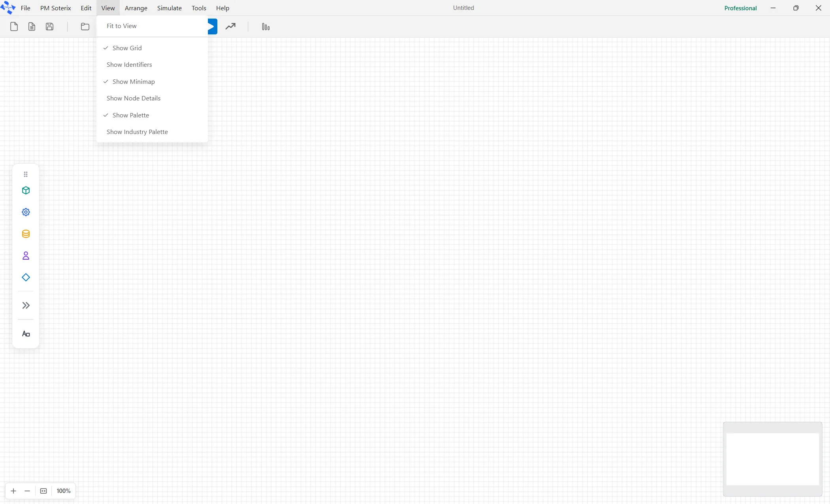Image resolution: width=830 pixels, height=504 pixels.
Task: Click the palette drag handle dots
Action: pyautogui.click(x=26, y=174)
